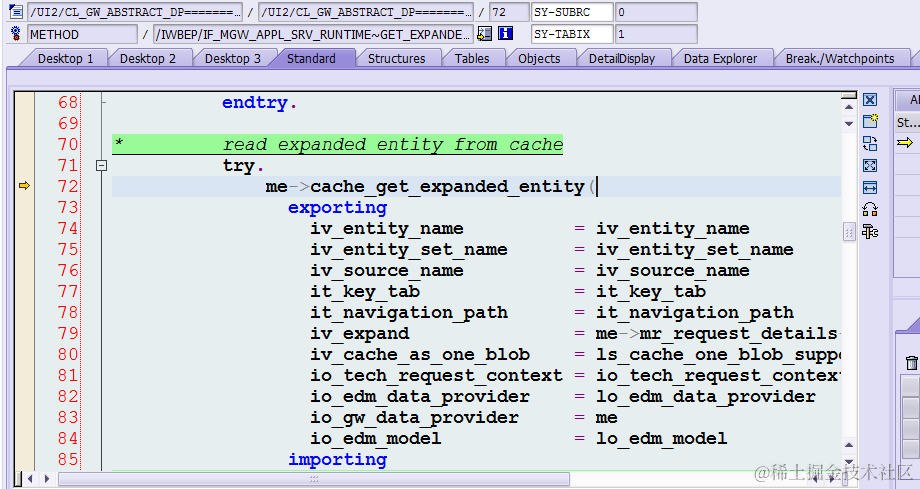Click the navigate-to-editor icon after the method name field

(485, 33)
